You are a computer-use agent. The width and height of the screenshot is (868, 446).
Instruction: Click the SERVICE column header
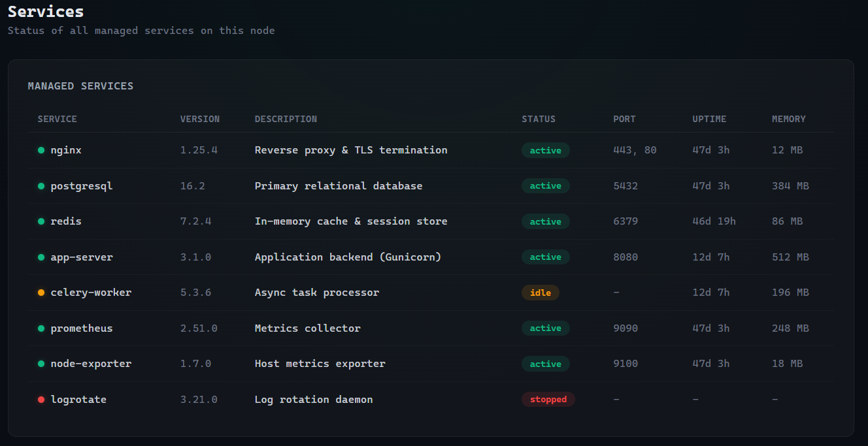click(x=58, y=119)
